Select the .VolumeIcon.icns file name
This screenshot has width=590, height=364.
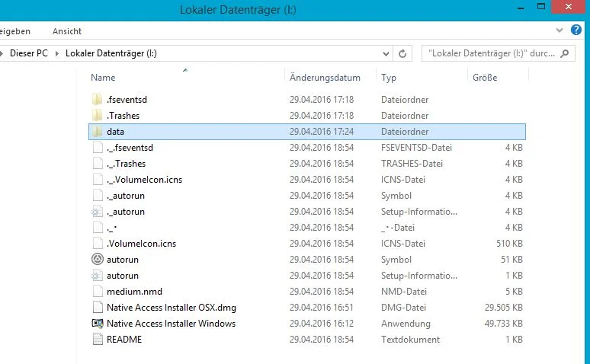coord(142,243)
